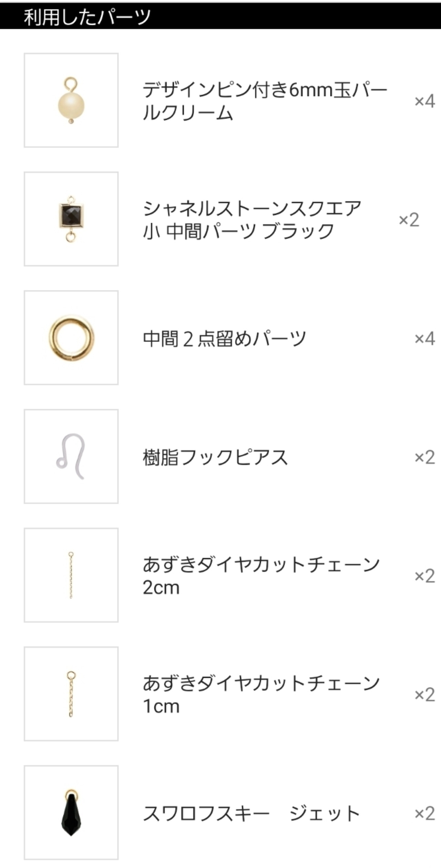
Task: Tap the ×2 quantity beside 樹脂フックピアス
Action: click(x=424, y=457)
